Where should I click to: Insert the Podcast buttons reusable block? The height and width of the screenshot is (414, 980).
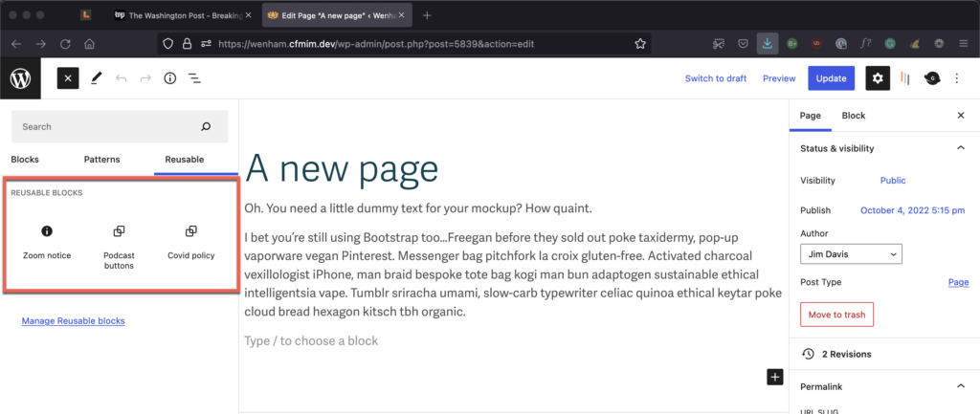tap(119, 246)
